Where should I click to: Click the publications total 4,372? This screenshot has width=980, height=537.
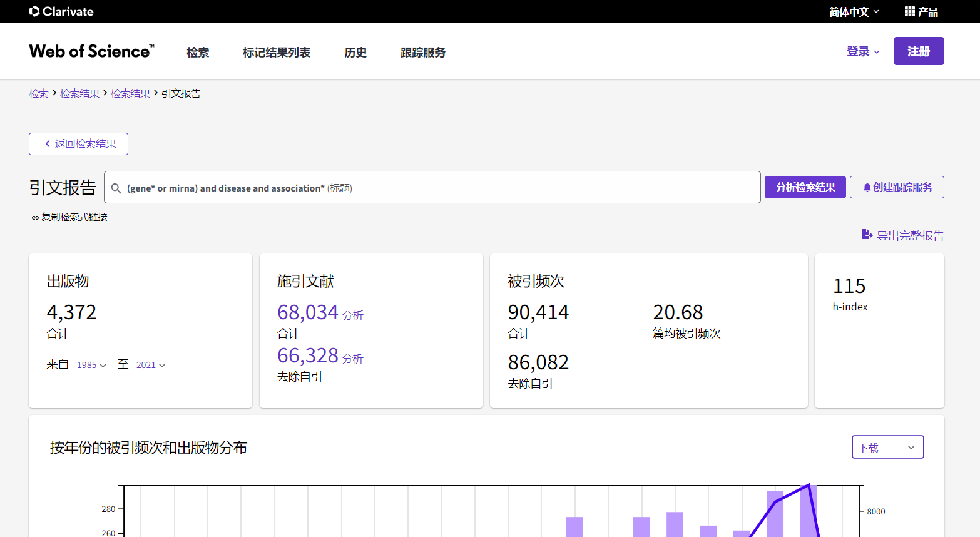click(x=72, y=312)
